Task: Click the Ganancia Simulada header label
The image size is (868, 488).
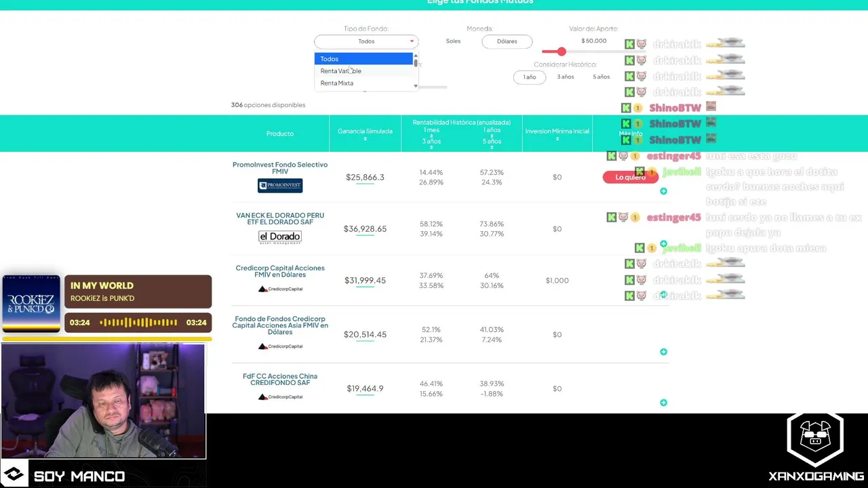Action: [x=365, y=131]
